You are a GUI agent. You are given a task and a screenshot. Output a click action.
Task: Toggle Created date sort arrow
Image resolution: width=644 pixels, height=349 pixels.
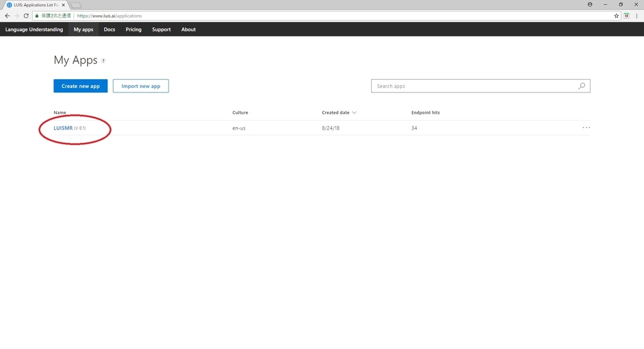(x=354, y=113)
